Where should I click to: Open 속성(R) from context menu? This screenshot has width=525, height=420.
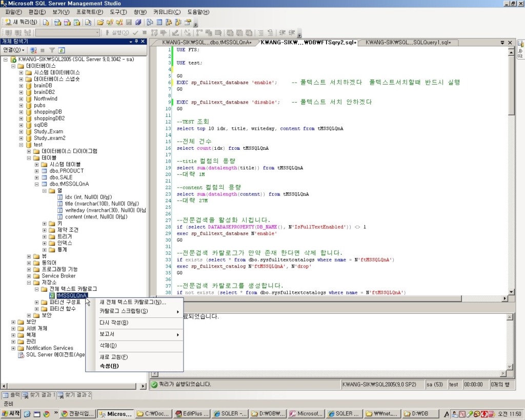pos(134,366)
